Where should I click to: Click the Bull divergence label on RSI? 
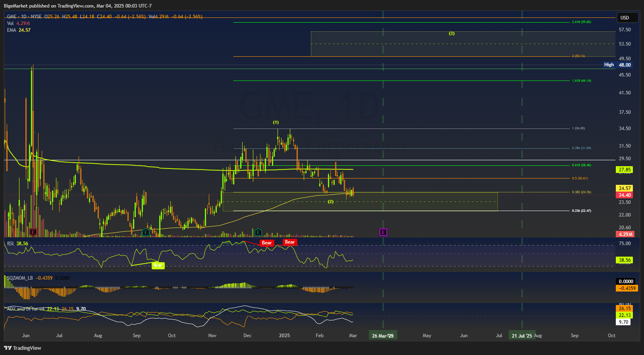[158, 265]
